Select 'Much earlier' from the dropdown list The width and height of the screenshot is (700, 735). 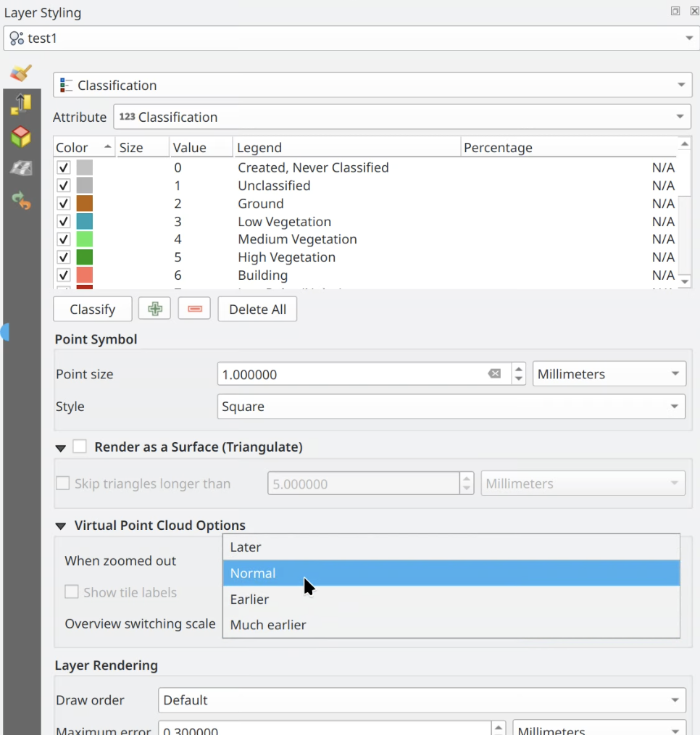pos(268,625)
